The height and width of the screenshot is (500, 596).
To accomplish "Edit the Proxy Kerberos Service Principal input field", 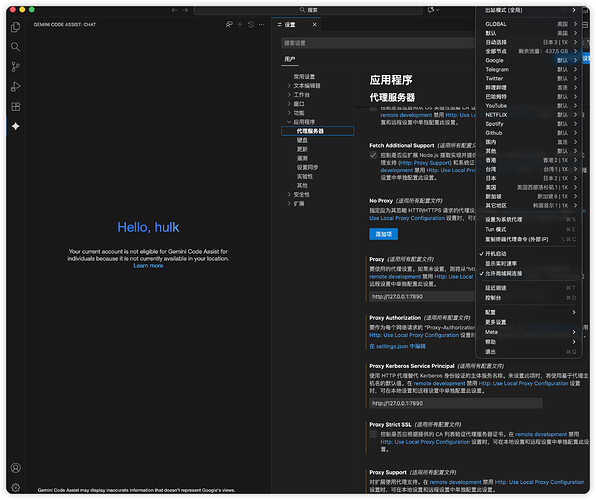I will click(x=456, y=403).
